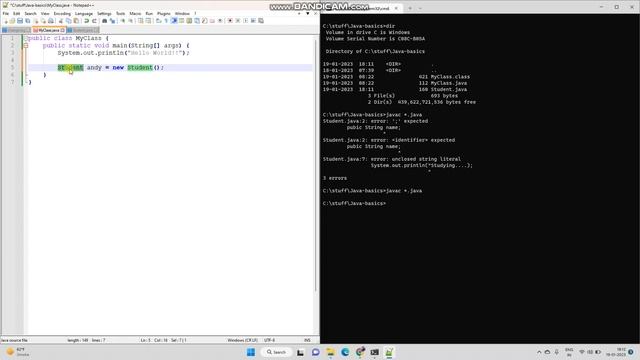This screenshot has width=640, height=360.
Task: Toggle synchronized horizontal scrolling
Action: tap(148, 20)
